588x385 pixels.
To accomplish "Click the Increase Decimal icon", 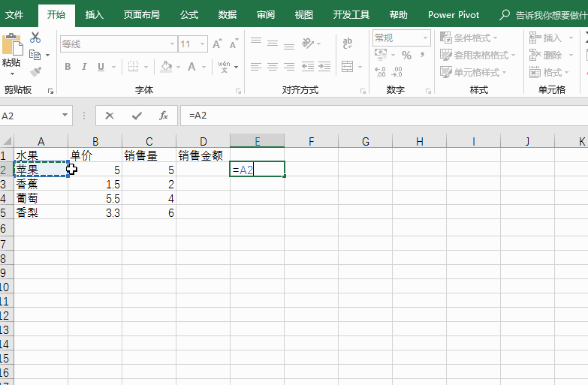I will tap(380, 71).
